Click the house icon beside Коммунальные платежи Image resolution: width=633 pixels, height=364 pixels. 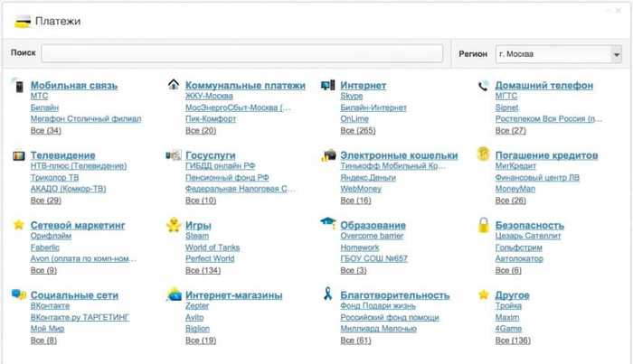pos(174,84)
